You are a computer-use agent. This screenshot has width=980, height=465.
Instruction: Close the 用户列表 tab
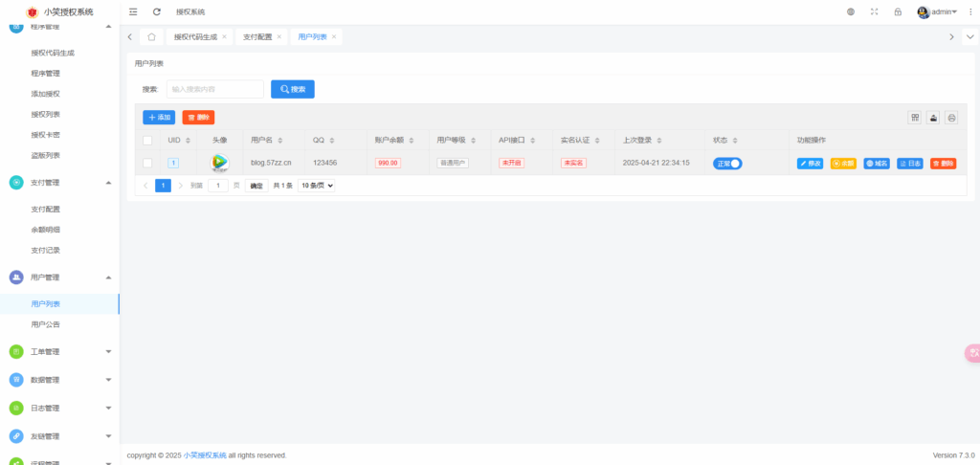334,37
